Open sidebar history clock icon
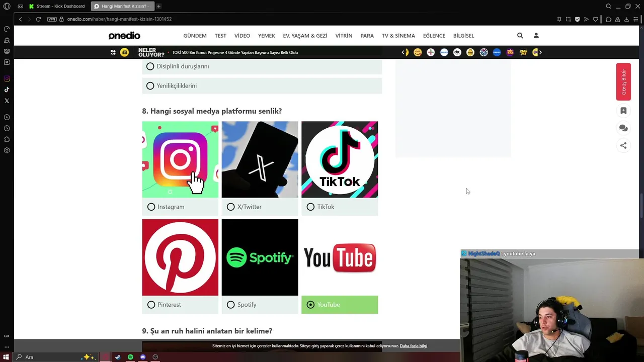This screenshot has width=644, height=362. 7,128
